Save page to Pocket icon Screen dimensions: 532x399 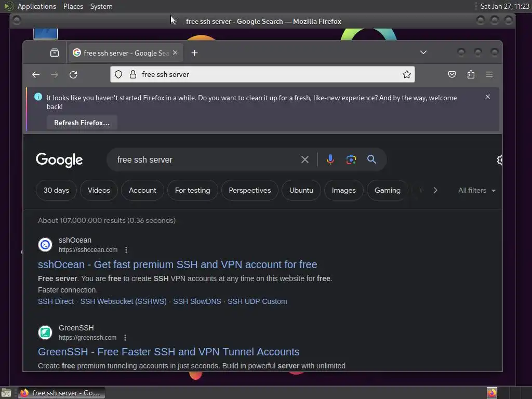pos(452,74)
